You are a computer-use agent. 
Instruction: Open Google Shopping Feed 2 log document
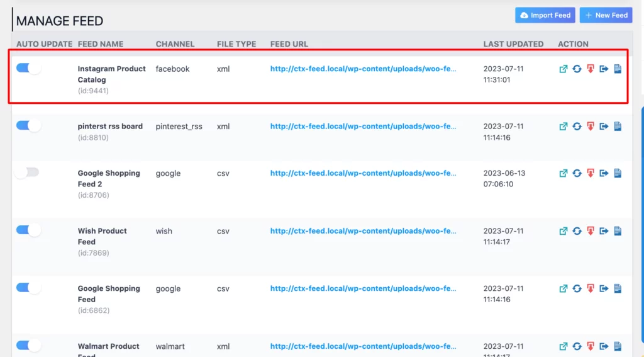tap(618, 173)
